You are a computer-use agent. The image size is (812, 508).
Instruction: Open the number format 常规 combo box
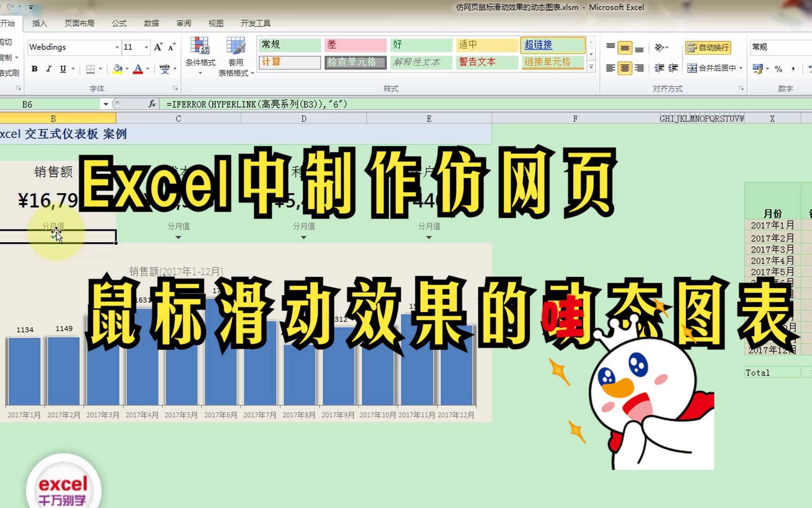(x=781, y=47)
